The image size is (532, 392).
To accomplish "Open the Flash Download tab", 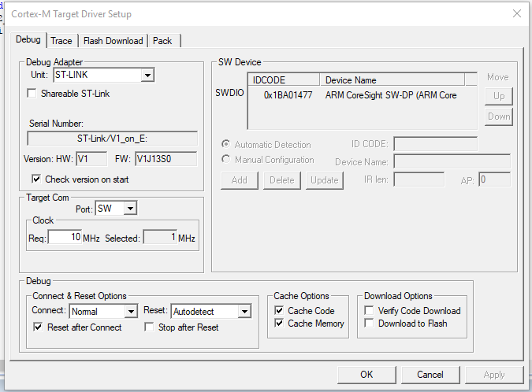I will [113, 41].
